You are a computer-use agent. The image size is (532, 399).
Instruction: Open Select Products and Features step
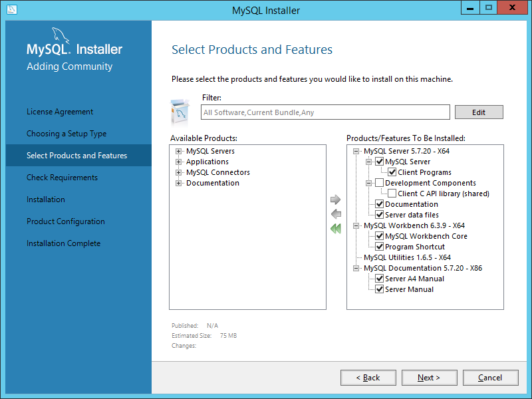pyautogui.click(x=78, y=156)
